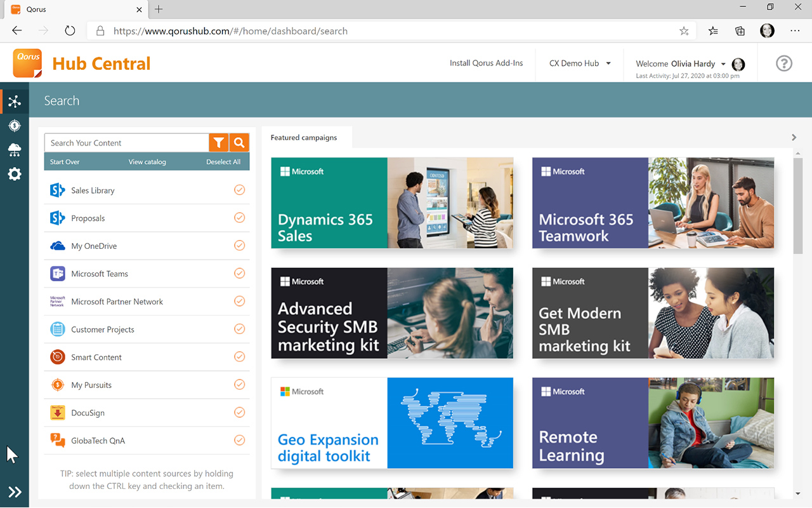This screenshot has width=812, height=508.
Task: Uncheck the Microsoft Teams source
Action: tap(239, 274)
